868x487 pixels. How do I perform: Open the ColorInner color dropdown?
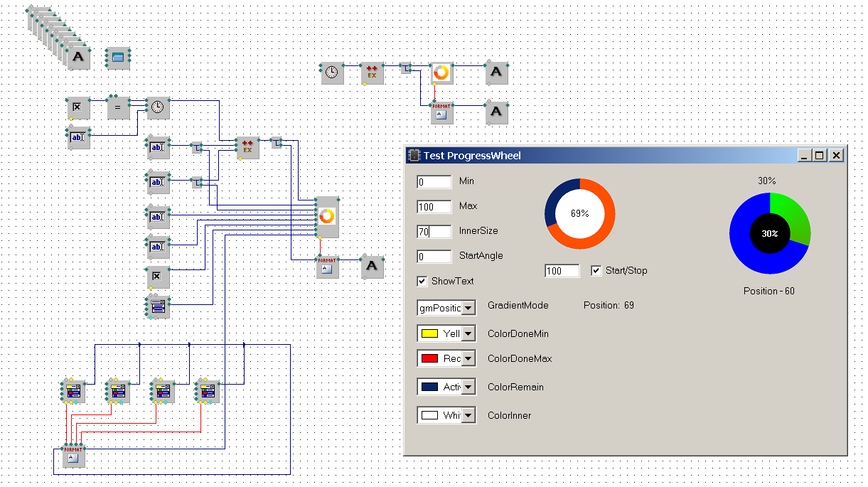click(x=468, y=415)
